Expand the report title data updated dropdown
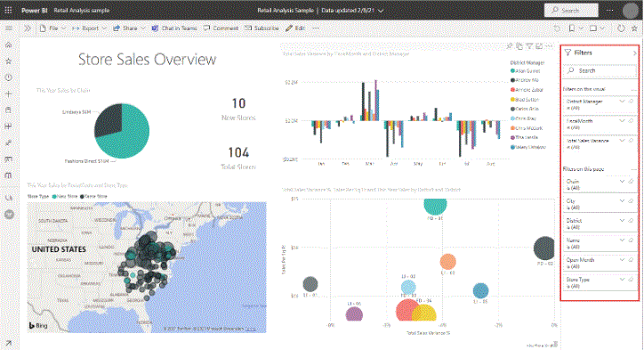The height and width of the screenshot is (350, 644). click(381, 11)
